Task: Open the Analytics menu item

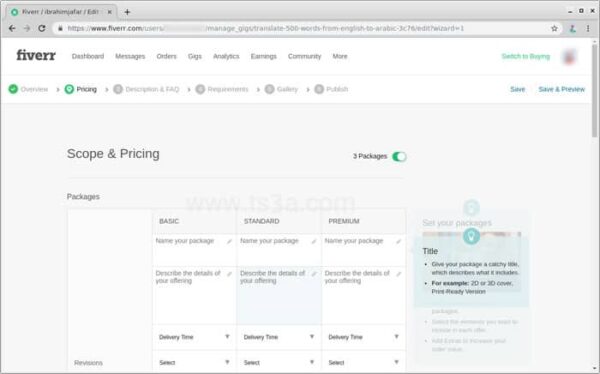Action: click(226, 56)
